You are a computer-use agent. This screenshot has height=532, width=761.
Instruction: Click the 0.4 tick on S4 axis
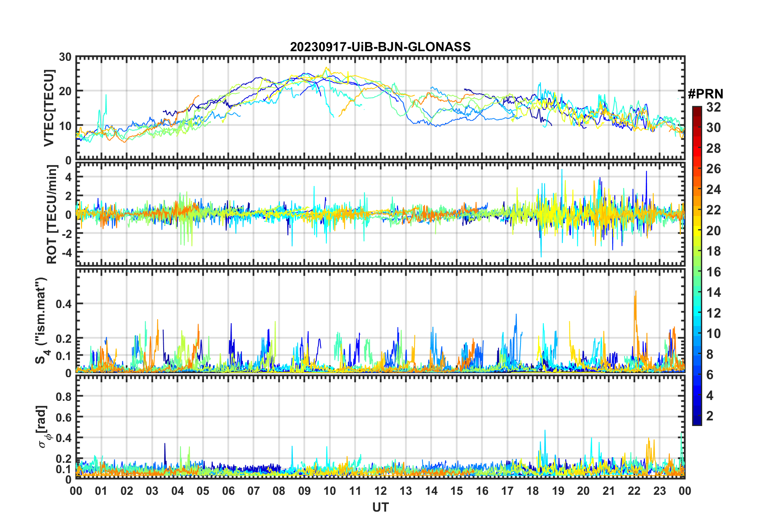pos(64,304)
